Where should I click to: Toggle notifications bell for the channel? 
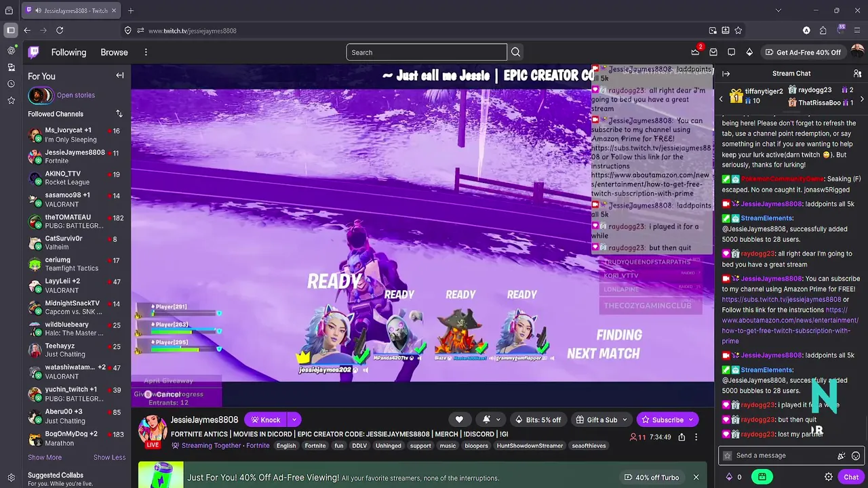click(486, 420)
